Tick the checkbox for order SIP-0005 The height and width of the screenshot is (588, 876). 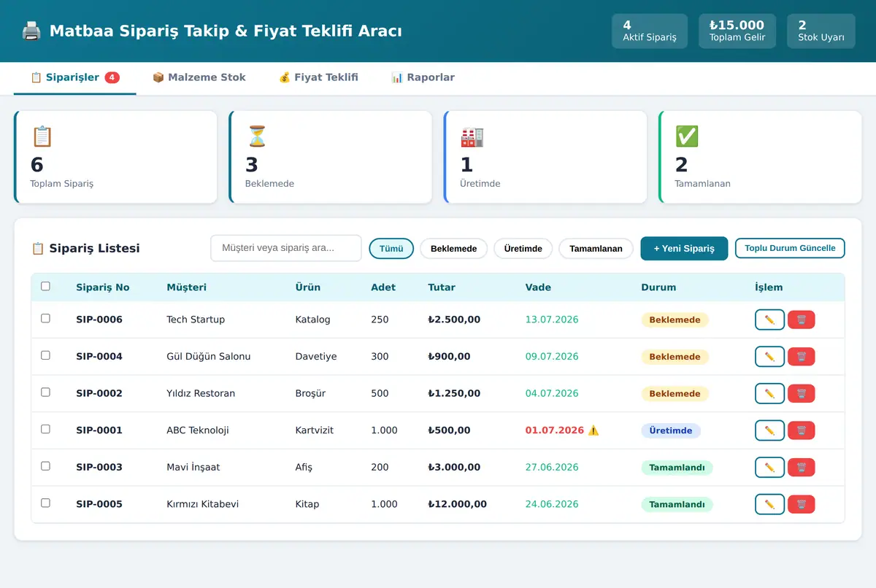click(x=45, y=503)
